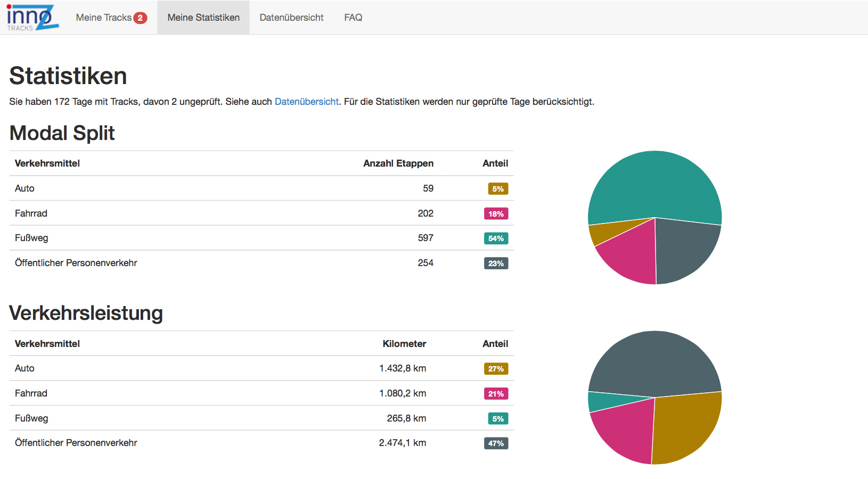Image resolution: width=868 pixels, height=479 pixels.
Task: Click the value 202 for Fahrrad
Action: [x=425, y=213]
